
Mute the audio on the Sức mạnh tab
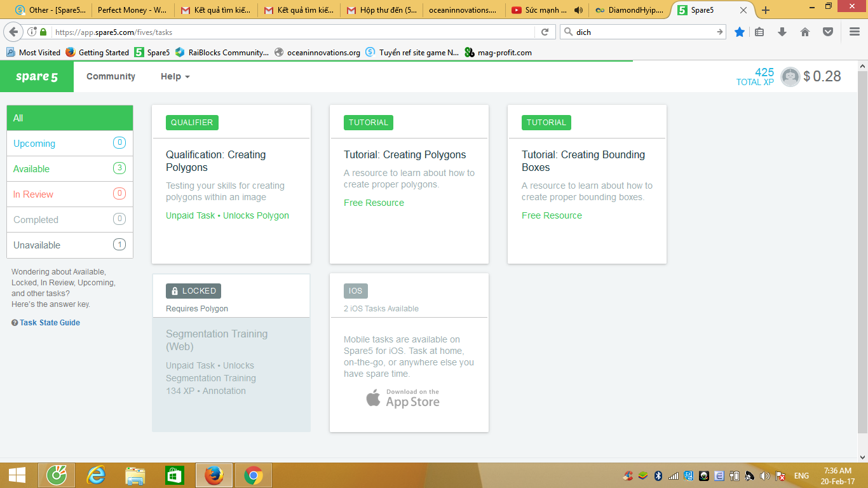(x=578, y=10)
